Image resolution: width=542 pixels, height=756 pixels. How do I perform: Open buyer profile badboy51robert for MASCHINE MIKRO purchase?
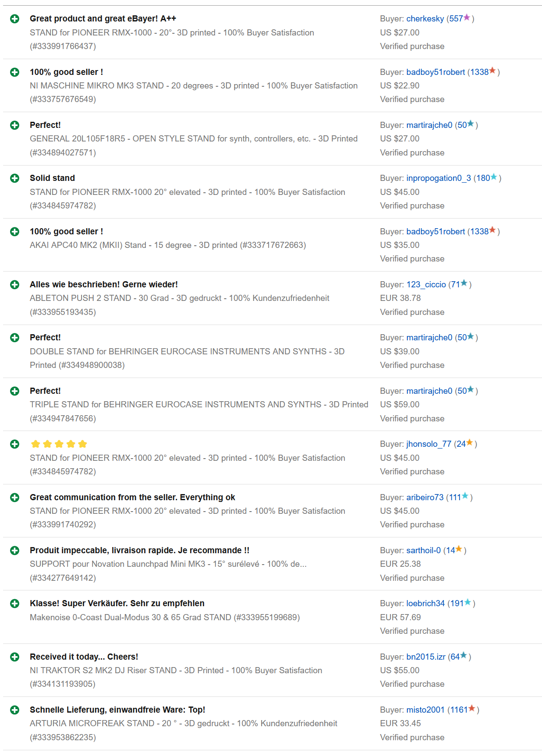pyautogui.click(x=436, y=72)
